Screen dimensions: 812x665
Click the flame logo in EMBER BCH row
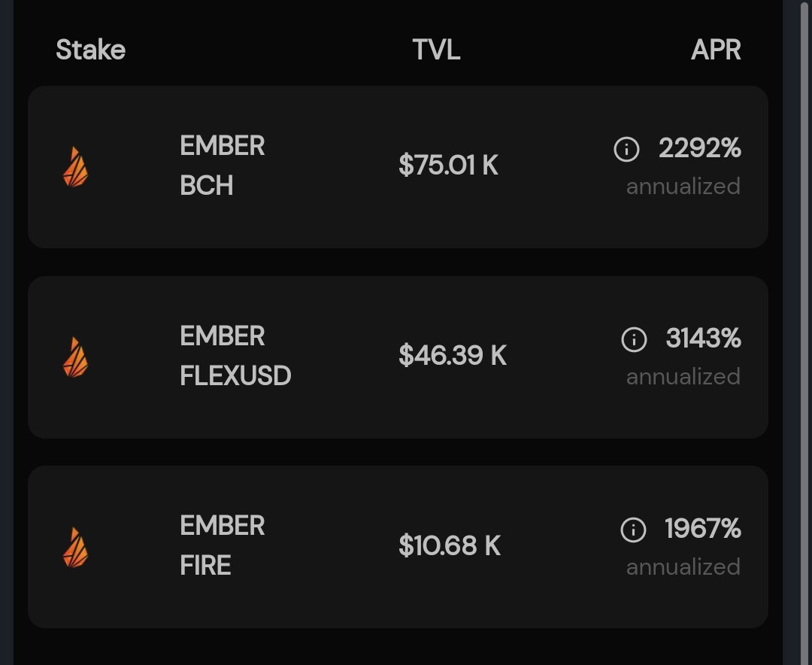pyautogui.click(x=76, y=167)
